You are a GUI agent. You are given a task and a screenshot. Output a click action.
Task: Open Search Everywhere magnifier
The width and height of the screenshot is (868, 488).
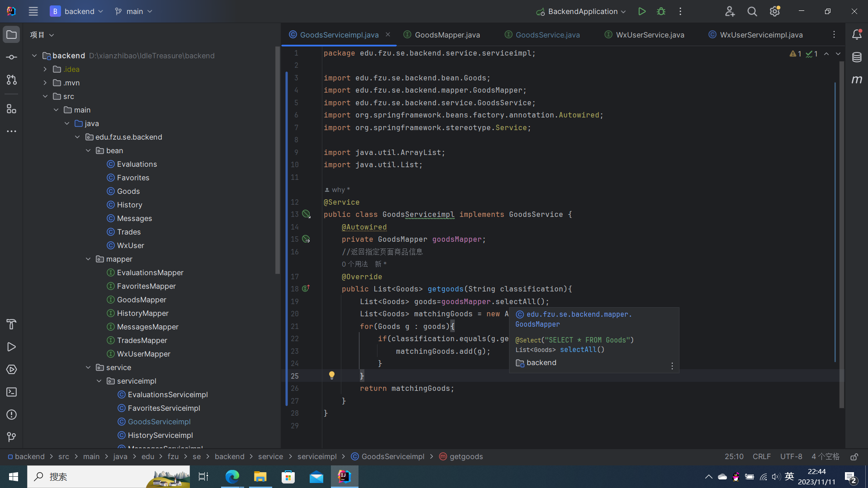pyautogui.click(x=752, y=11)
